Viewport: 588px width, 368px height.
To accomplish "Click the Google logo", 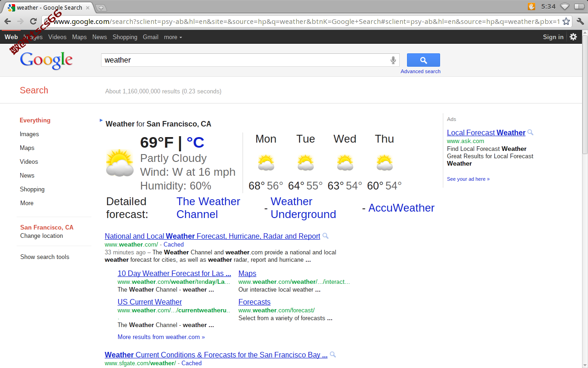I will (46, 60).
